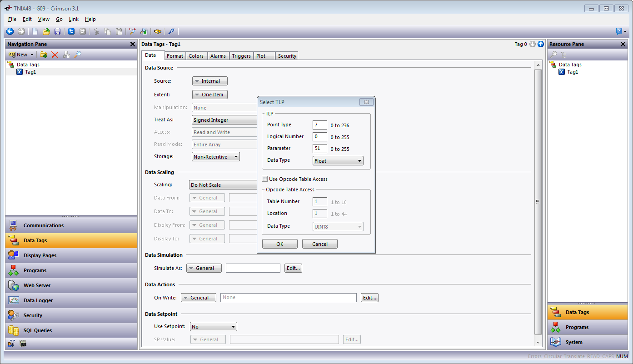633x364 pixels.
Task: Click the red X delete icon in Navigation Pane
Action: pos(55,55)
